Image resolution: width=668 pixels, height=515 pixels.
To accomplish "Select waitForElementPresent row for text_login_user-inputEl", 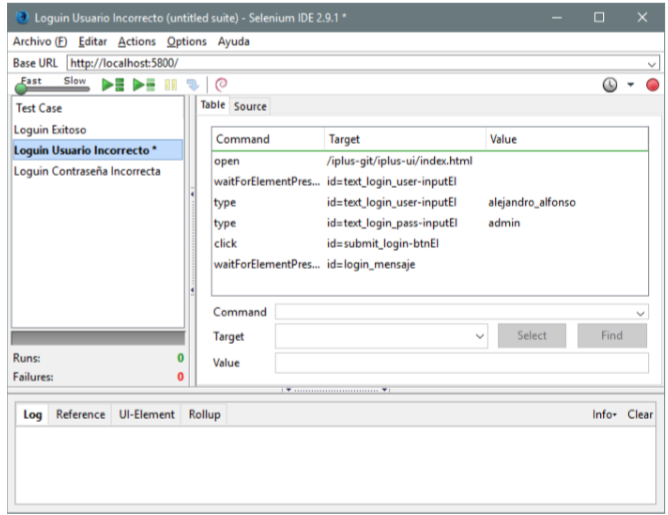I will tap(430, 181).
